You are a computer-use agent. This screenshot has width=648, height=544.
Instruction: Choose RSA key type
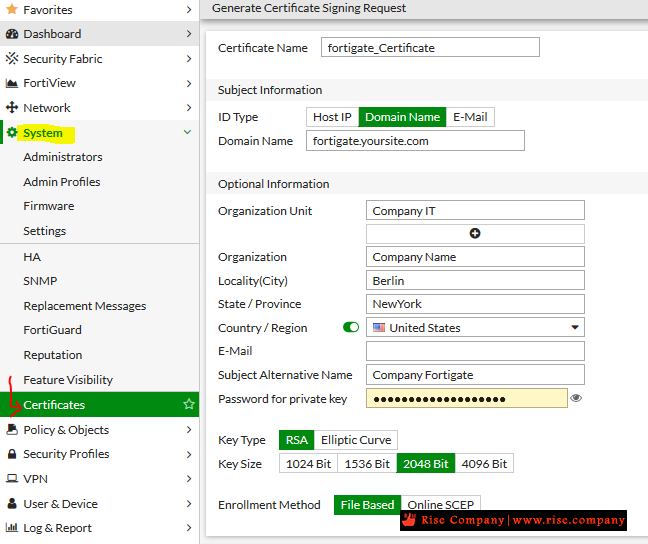coord(296,440)
